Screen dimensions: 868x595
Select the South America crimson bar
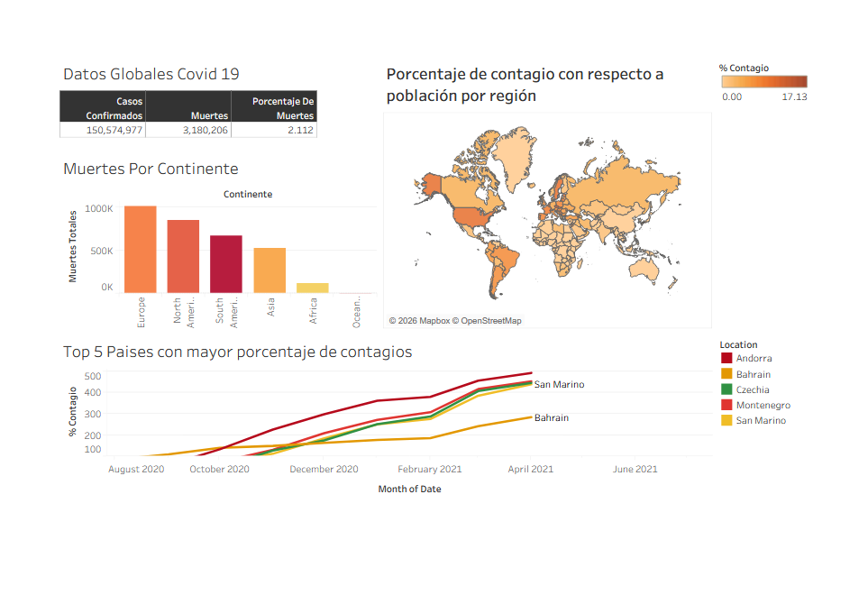(226, 264)
